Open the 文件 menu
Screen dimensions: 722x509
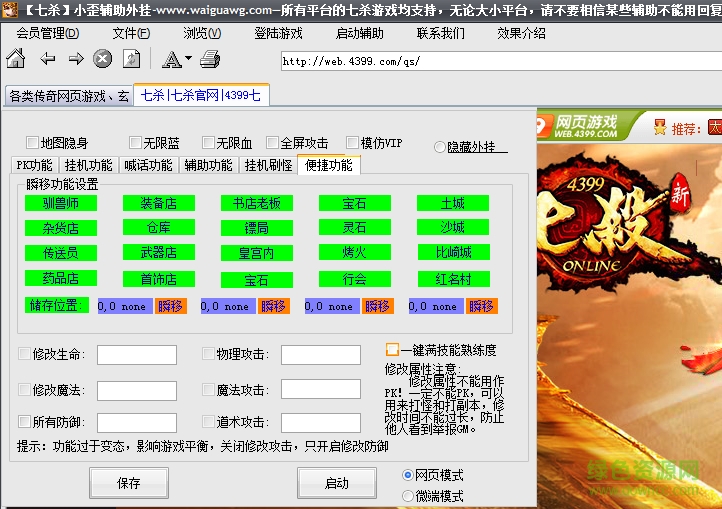click(x=131, y=33)
